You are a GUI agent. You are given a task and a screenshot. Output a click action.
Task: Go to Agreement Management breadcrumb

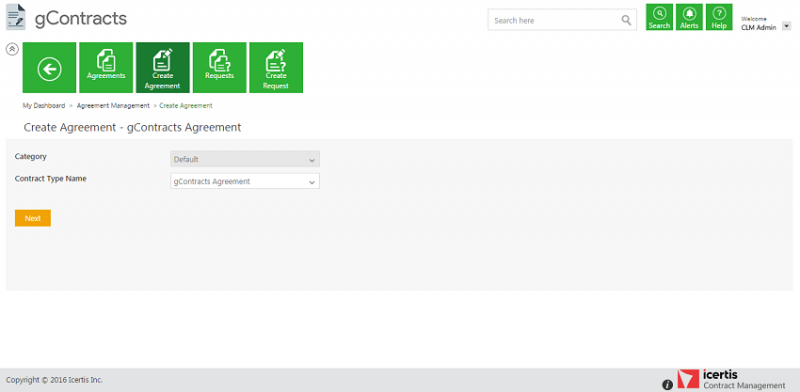pyautogui.click(x=113, y=106)
